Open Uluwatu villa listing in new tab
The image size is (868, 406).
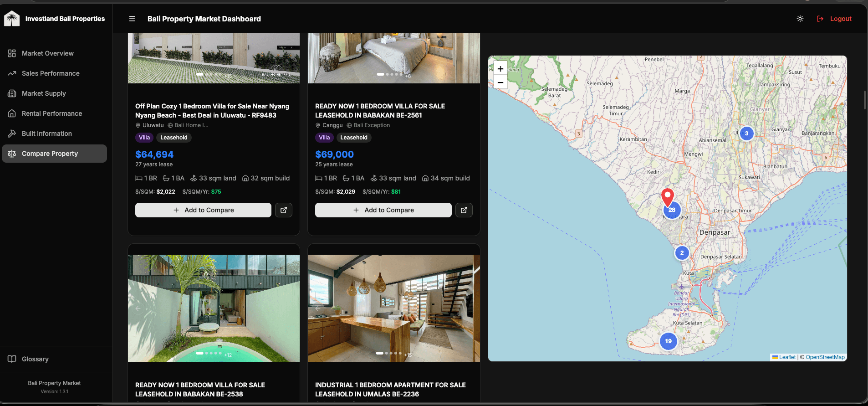pyautogui.click(x=283, y=210)
